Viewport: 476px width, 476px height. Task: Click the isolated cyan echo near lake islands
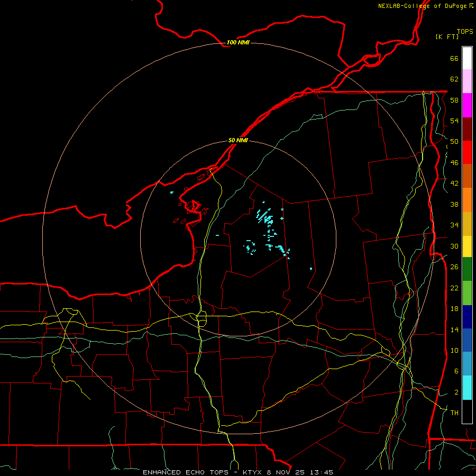pos(172,193)
